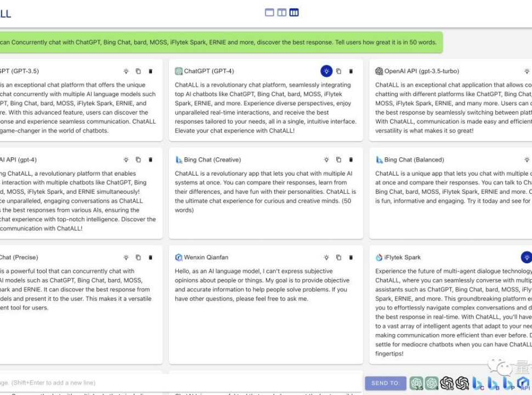The width and height of the screenshot is (532, 395).
Task: Toggle Wenxin Qianfan API bot in send bar
Action: click(524, 383)
